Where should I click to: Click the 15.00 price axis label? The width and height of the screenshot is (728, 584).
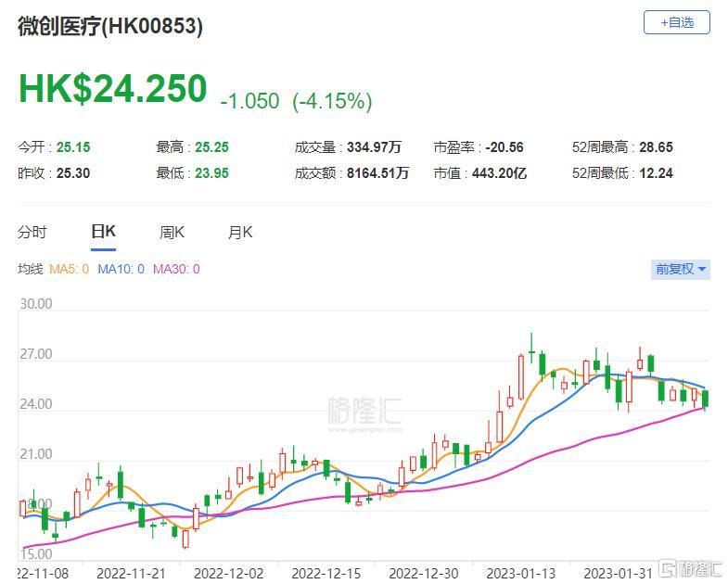point(36,553)
